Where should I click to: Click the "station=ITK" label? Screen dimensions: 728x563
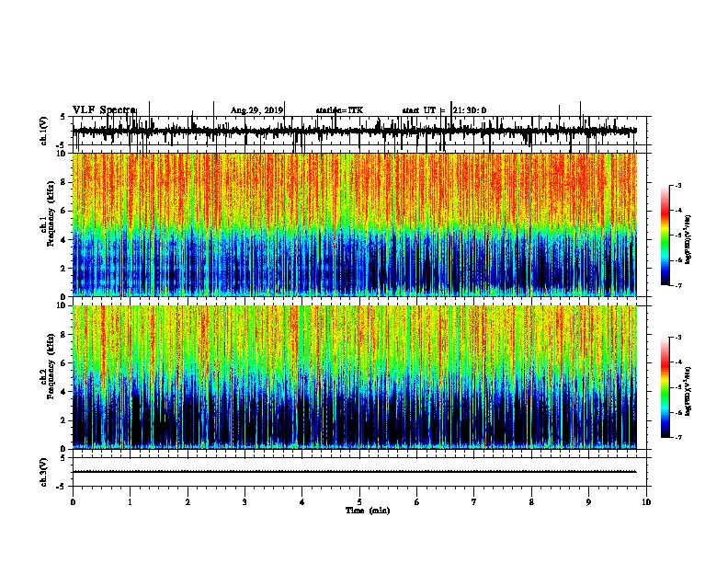click(339, 110)
